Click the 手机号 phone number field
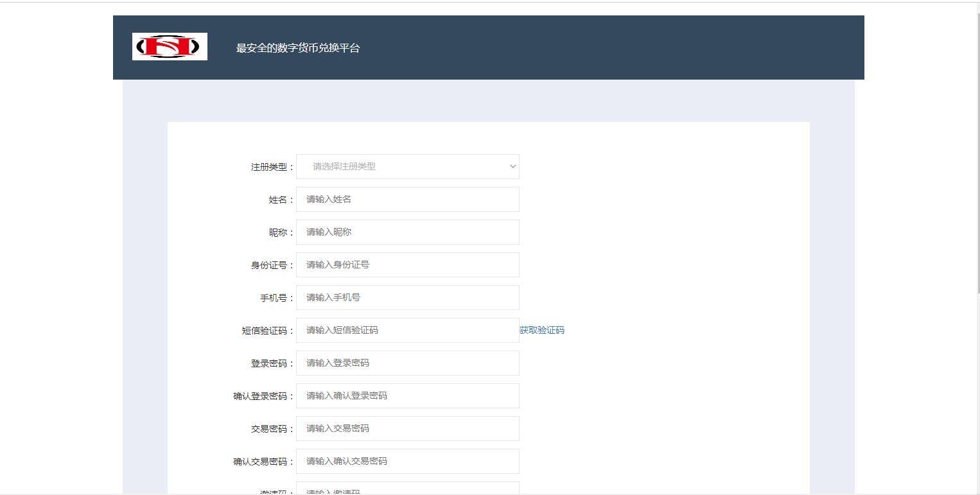The image size is (980, 495). coord(407,297)
